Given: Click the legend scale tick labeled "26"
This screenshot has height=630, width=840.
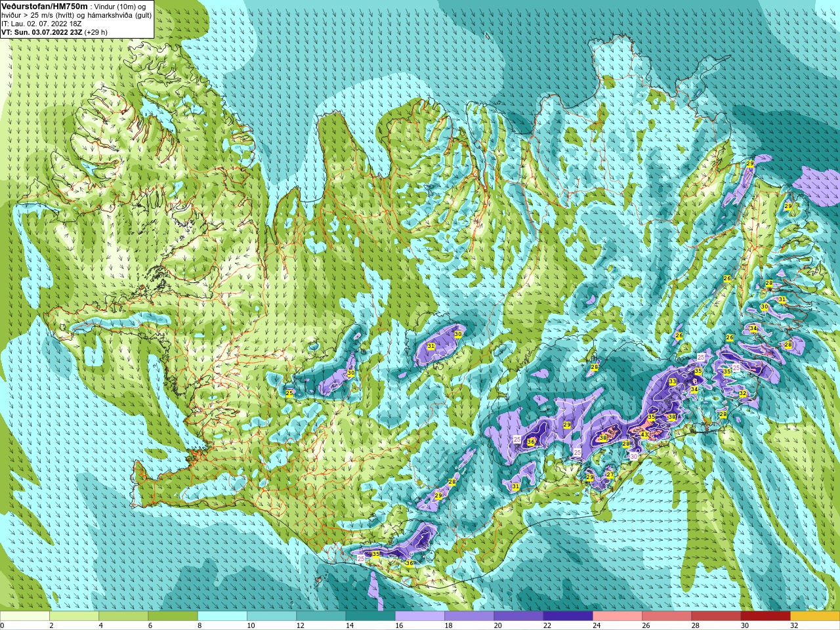Looking at the screenshot, I should coord(646,625).
